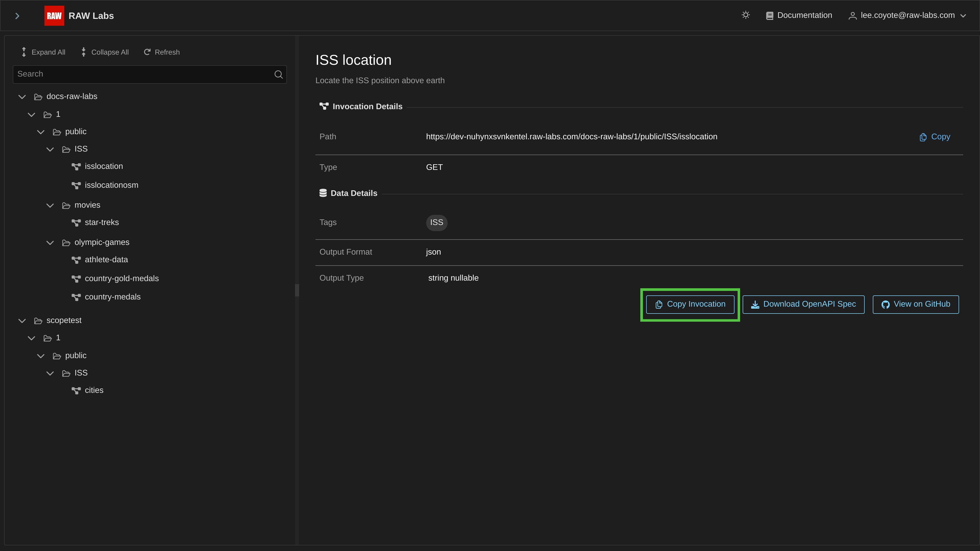The image size is (980, 551).
Task: Click the country-gold-medals endpoint icon
Action: click(76, 279)
